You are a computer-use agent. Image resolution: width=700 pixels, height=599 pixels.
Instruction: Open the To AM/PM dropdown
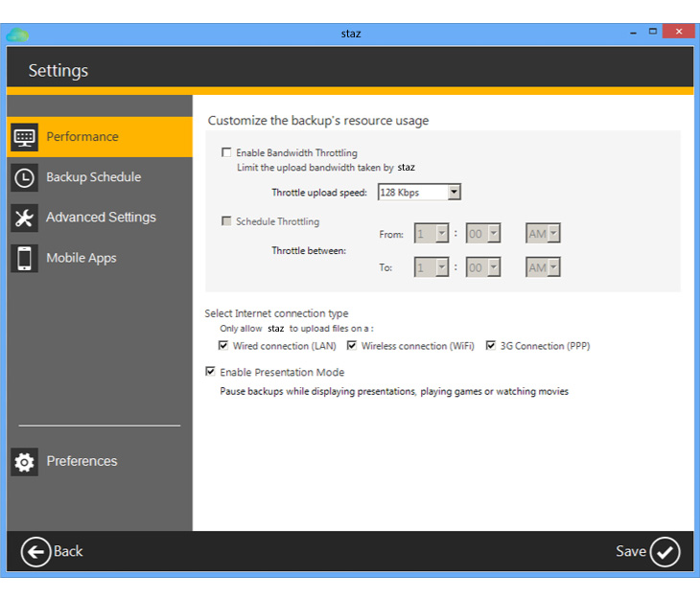(552, 268)
